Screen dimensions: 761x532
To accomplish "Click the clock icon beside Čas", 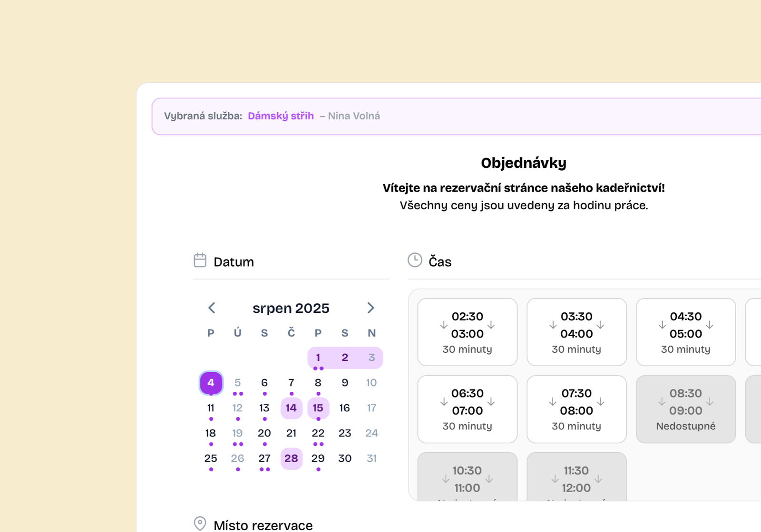I will tap(415, 260).
